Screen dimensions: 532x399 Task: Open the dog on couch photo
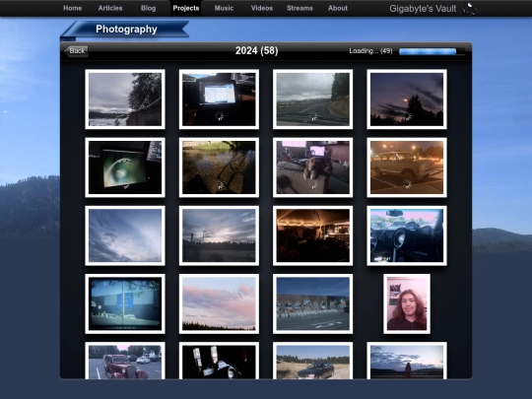pos(313,167)
